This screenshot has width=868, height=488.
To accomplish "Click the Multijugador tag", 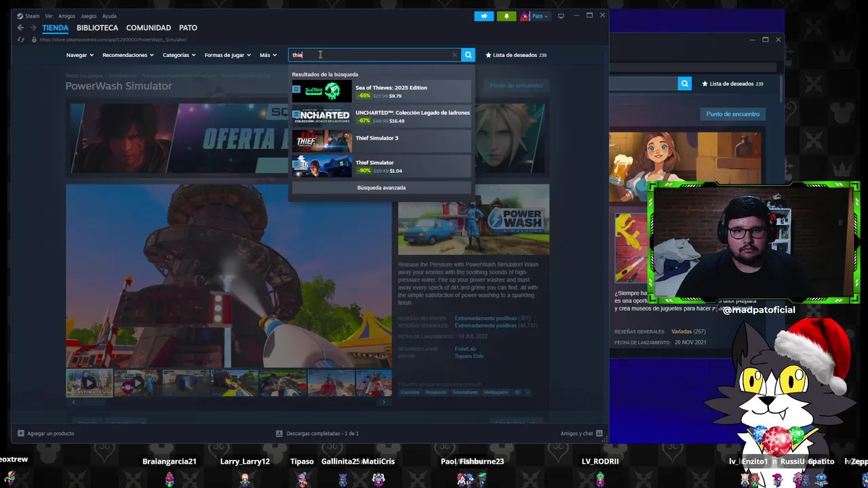I will 496,392.
